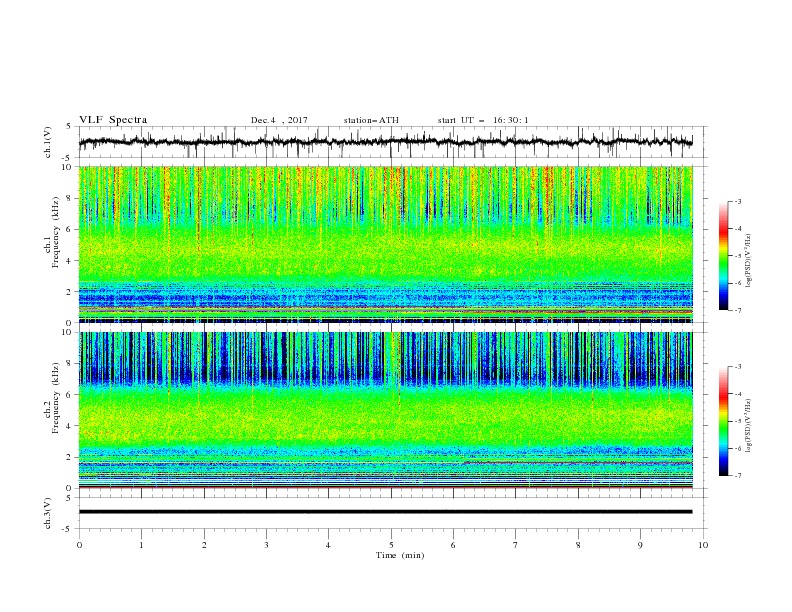
Task: Click the time axis tick label '2'
Action: tap(204, 545)
